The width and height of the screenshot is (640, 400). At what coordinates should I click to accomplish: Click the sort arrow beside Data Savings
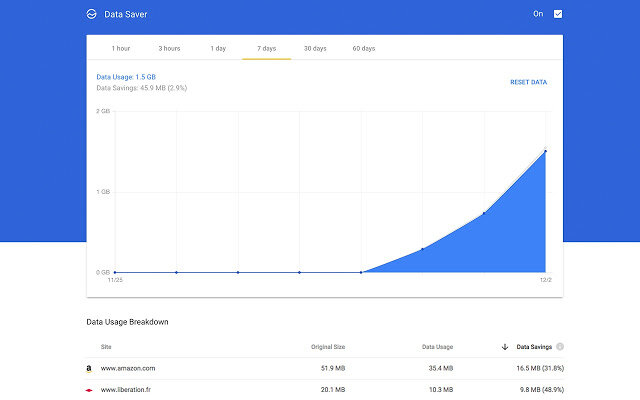pyautogui.click(x=504, y=347)
